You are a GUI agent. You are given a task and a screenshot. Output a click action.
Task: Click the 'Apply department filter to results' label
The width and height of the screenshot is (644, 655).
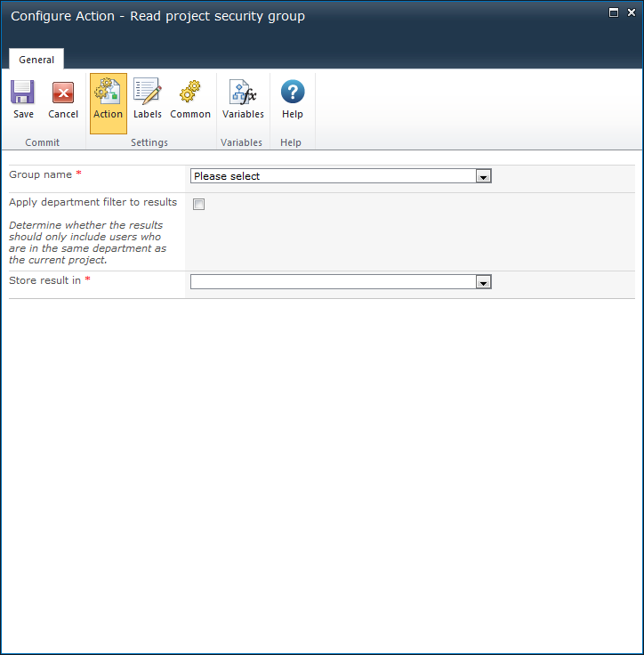point(93,202)
